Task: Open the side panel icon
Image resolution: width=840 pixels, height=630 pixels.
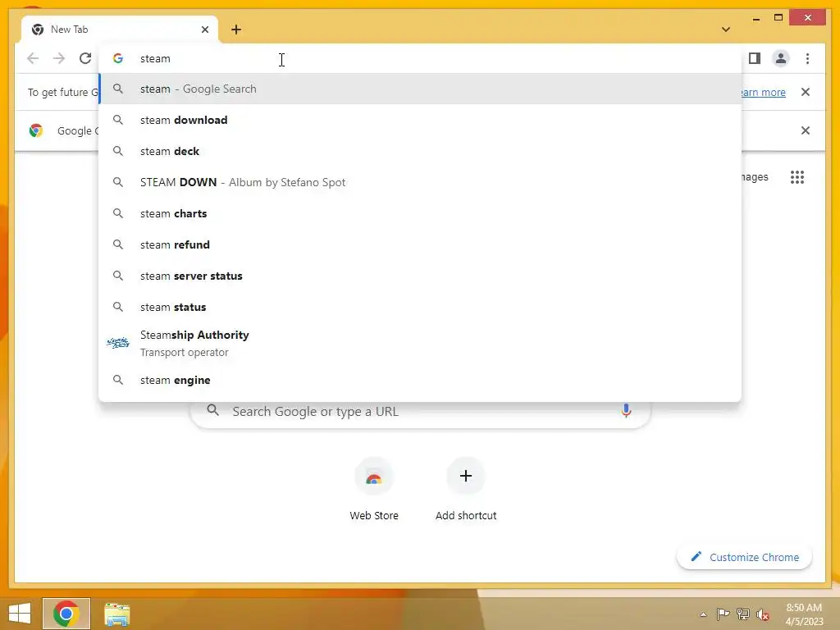Action: pos(755,58)
